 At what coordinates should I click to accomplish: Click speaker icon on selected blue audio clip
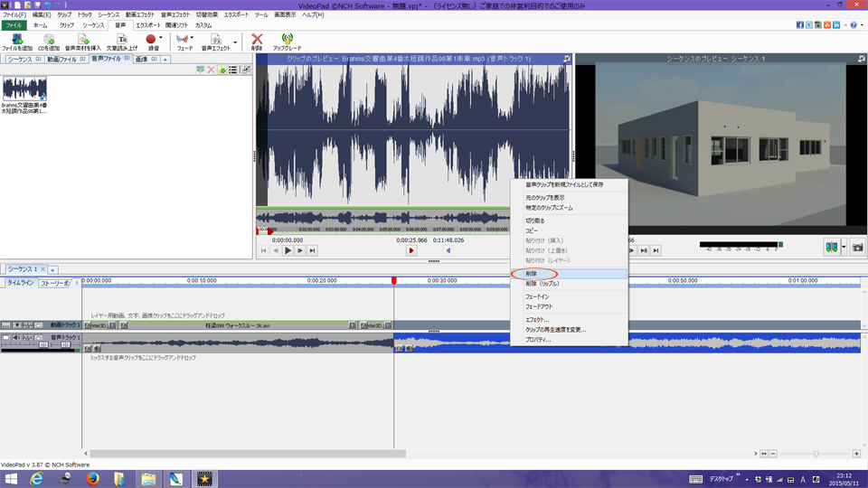point(409,349)
